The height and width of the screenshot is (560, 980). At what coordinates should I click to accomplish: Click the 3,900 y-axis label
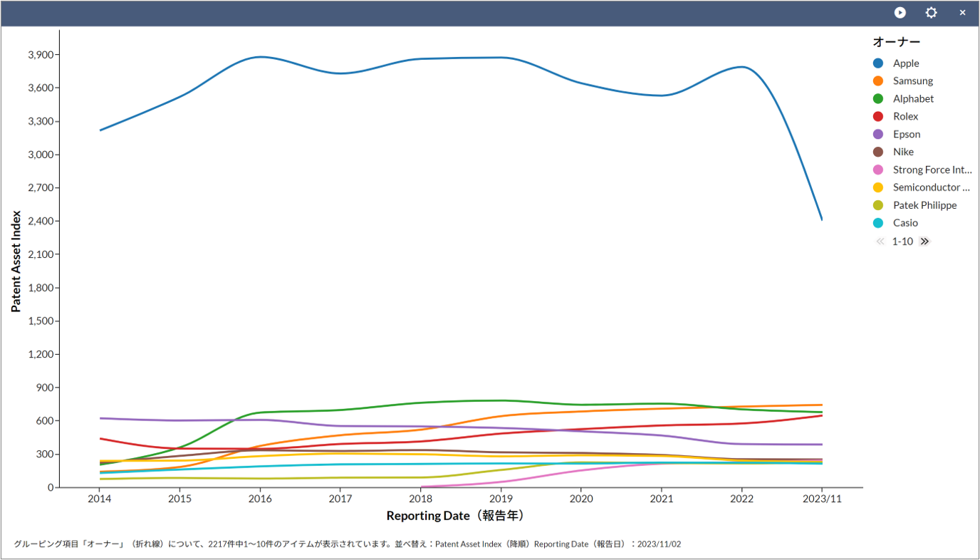pyautogui.click(x=40, y=55)
